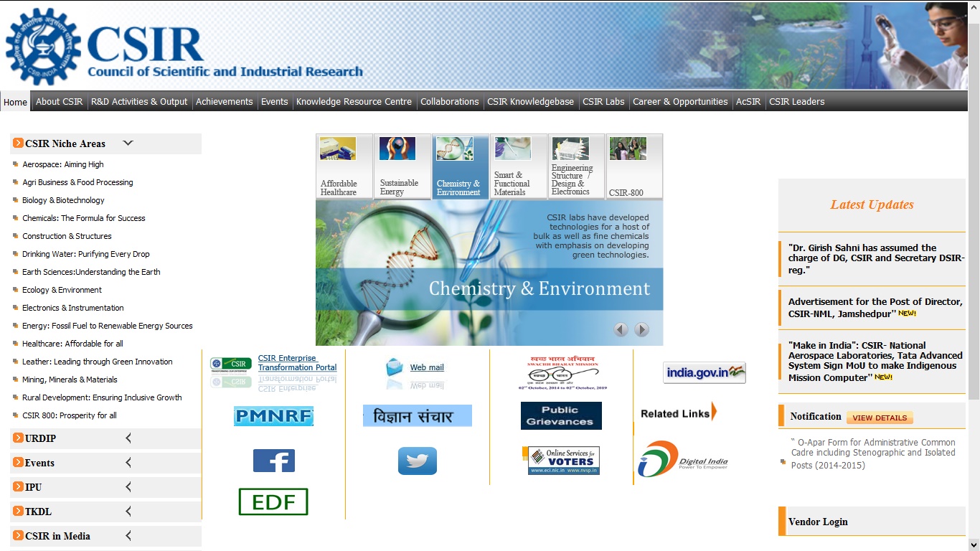Expand the TKDL sidebar section
980x551 pixels.
pyautogui.click(x=128, y=511)
